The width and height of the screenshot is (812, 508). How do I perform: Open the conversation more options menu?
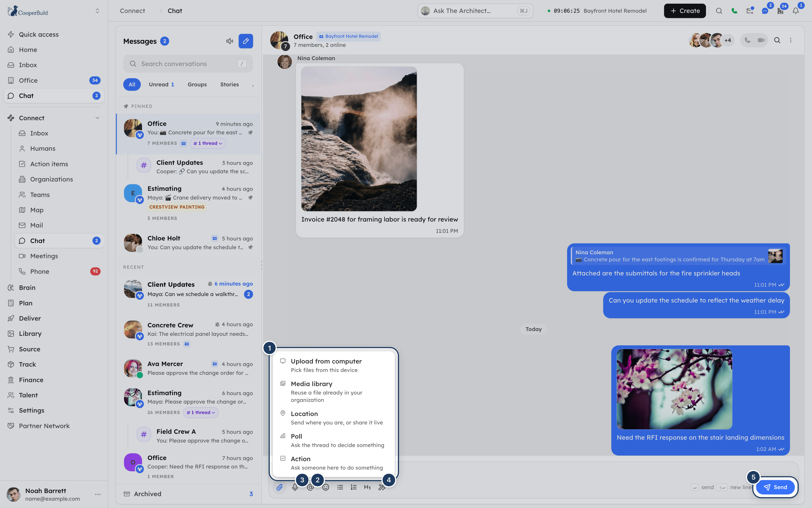(791, 40)
